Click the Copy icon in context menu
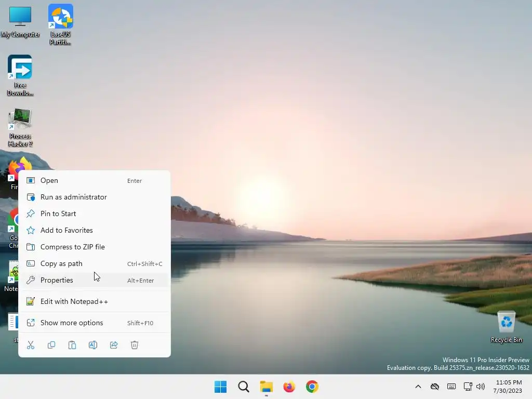Viewport: 532px width, 399px height. click(x=51, y=345)
